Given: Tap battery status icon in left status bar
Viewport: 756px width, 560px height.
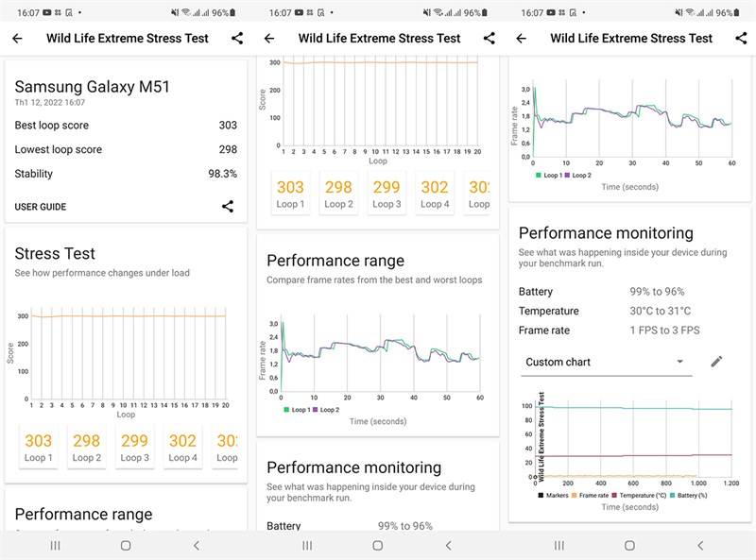Looking at the screenshot, I should pyautogui.click(x=232, y=12).
